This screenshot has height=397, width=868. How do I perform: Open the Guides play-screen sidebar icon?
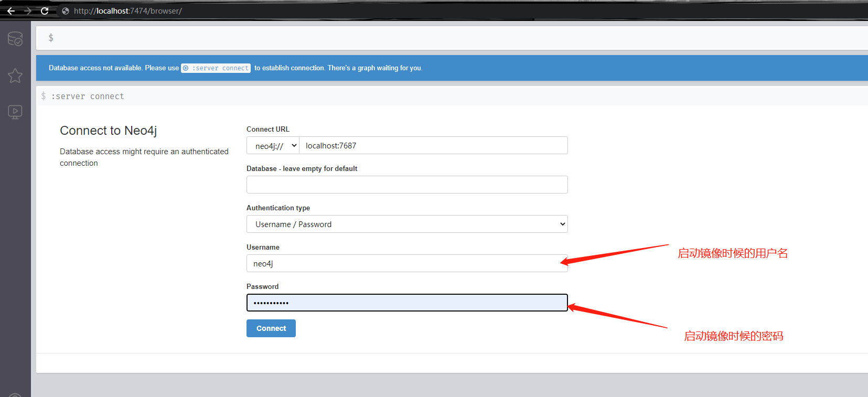click(15, 112)
